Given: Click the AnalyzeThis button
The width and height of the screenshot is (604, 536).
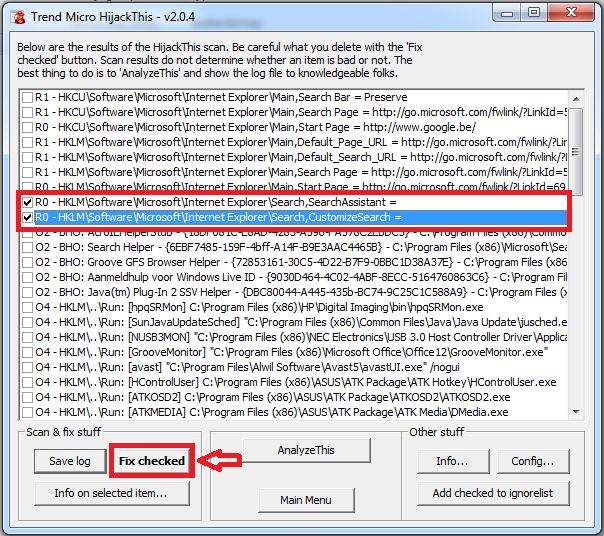Looking at the screenshot, I should (x=306, y=450).
